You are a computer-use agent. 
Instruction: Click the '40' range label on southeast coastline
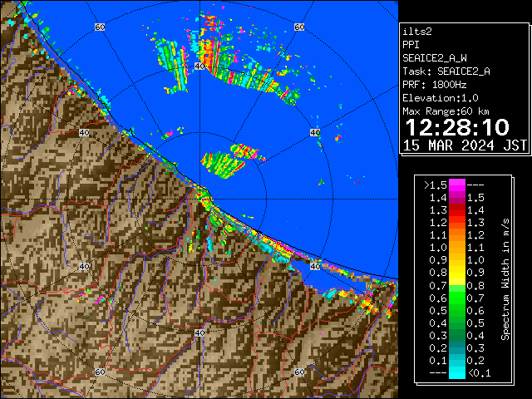(x=315, y=266)
